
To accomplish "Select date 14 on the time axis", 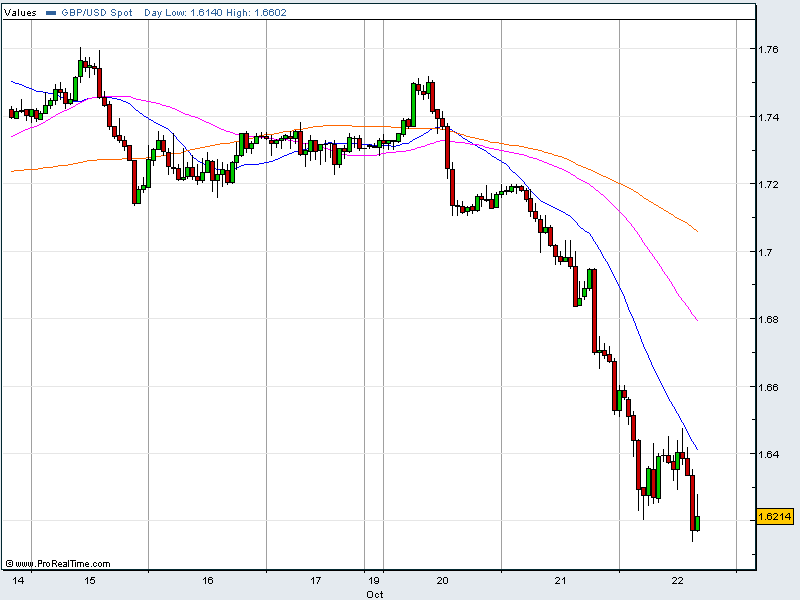I will [18, 580].
